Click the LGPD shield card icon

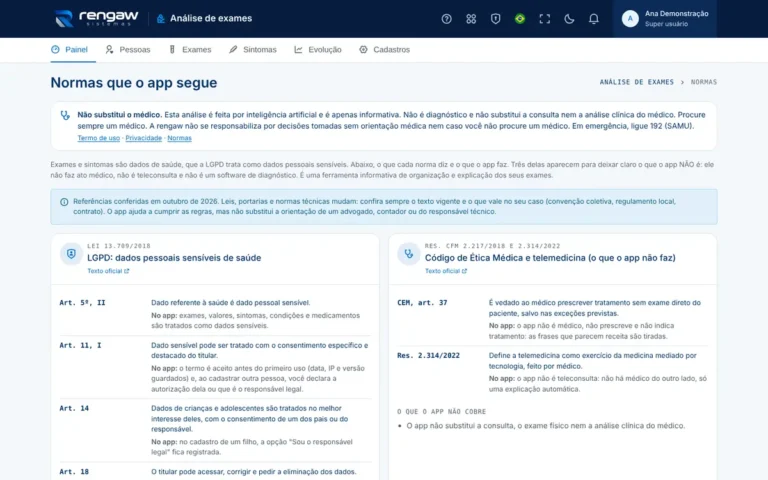pyautogui.click(x=71, y=254)
